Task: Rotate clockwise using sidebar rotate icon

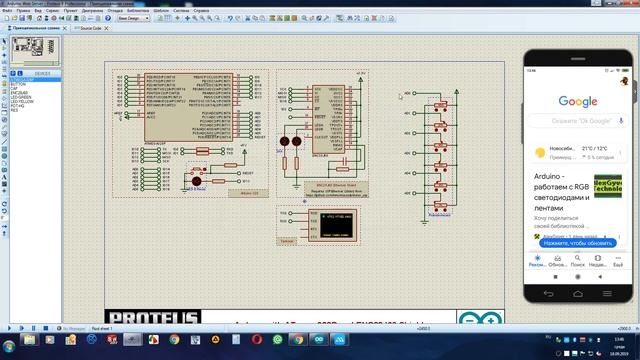Action: tap(4, 203)
